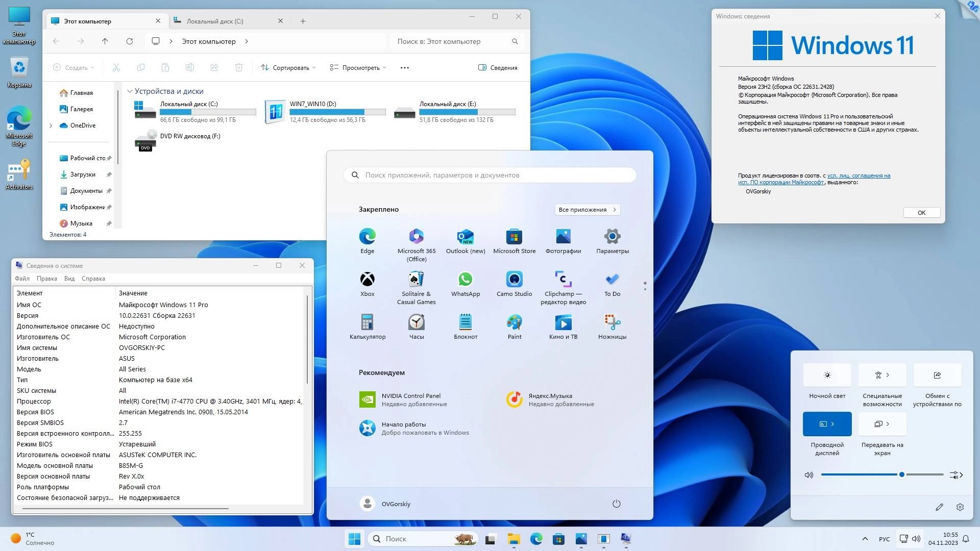Collapse Устройства и диски group

(130, 91)
